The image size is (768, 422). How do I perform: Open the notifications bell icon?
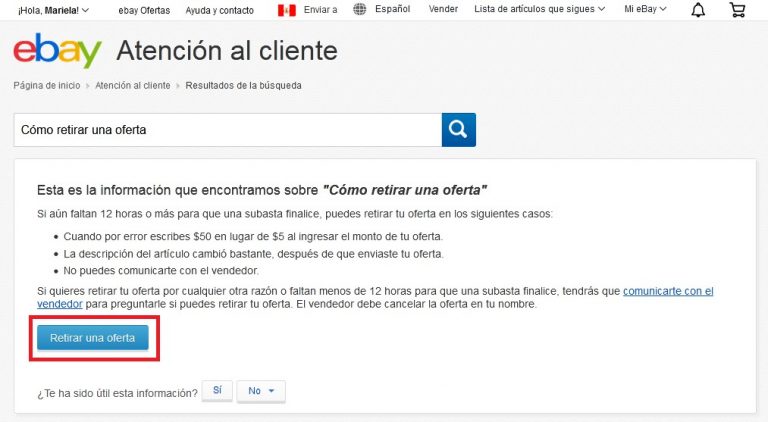698,10
